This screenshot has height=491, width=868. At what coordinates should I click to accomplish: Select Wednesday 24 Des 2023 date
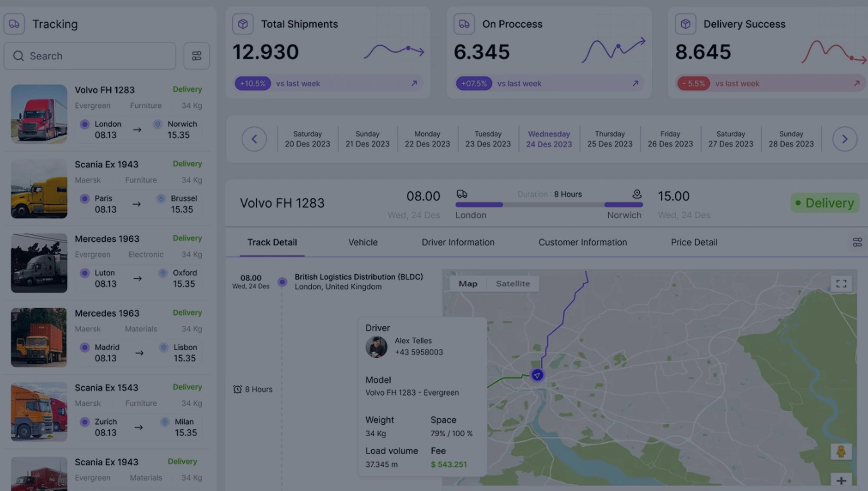click(549, 139)
